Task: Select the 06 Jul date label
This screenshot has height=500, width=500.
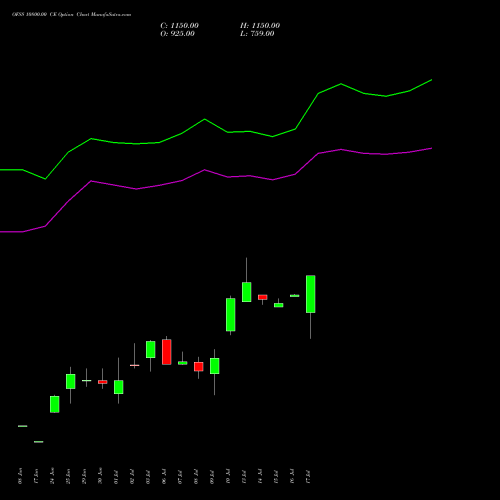Action: [x=164, y=477]
